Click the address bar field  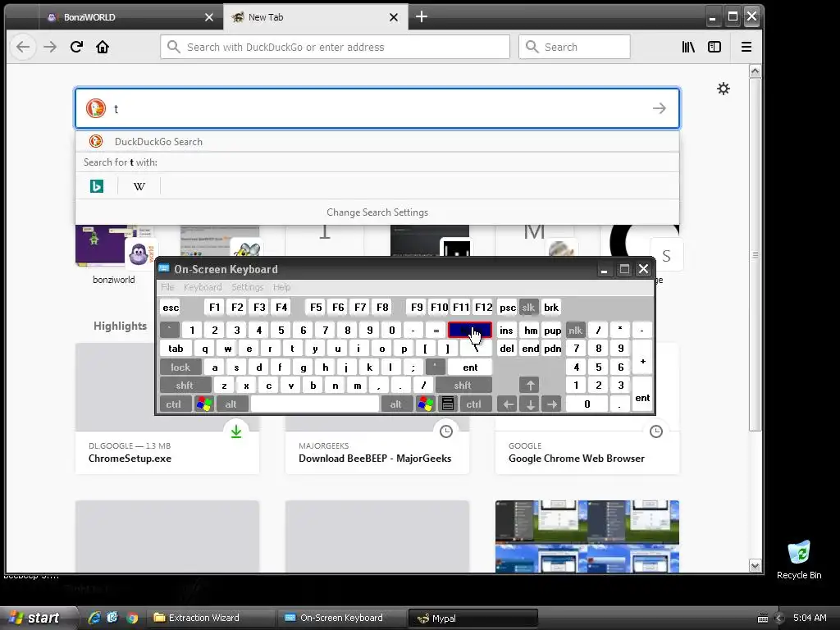pos(335,47)
